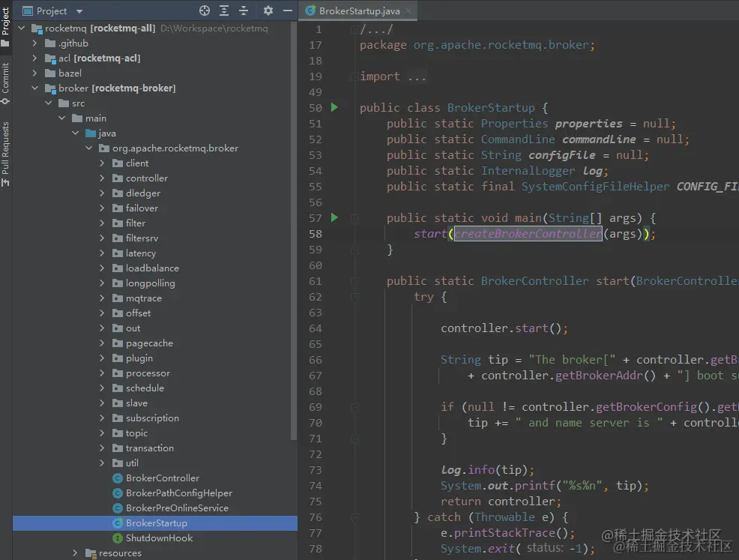The height and width of the screenshot is (560, 739).
Task: Toggle code folding on the try line
Action: (x=355, y=297)
